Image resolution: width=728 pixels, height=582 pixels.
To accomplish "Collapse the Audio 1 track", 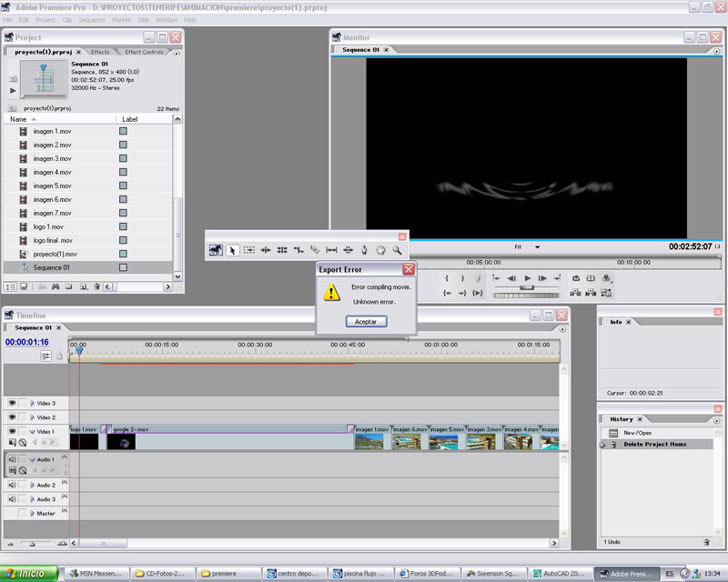I will point(32,459).
